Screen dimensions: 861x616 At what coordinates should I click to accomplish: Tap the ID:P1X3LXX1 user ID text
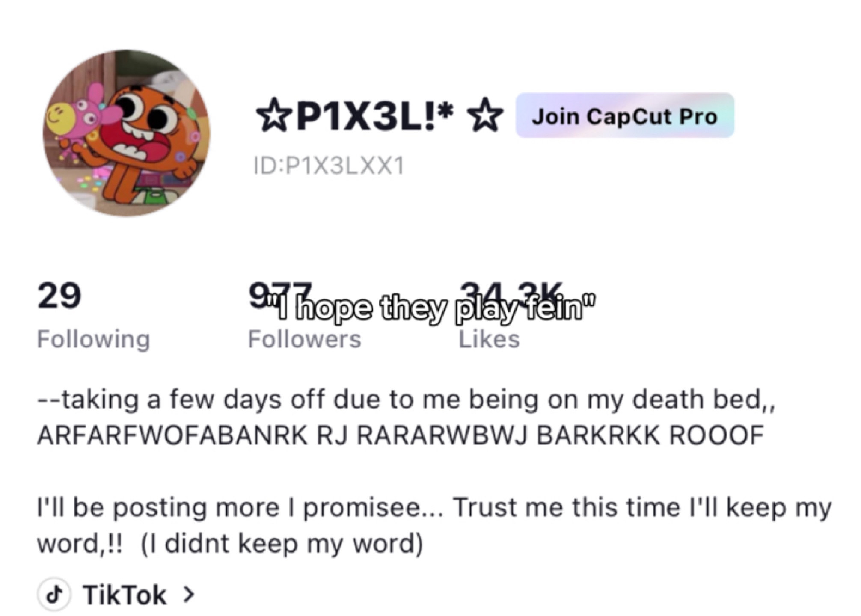(329, 166)
